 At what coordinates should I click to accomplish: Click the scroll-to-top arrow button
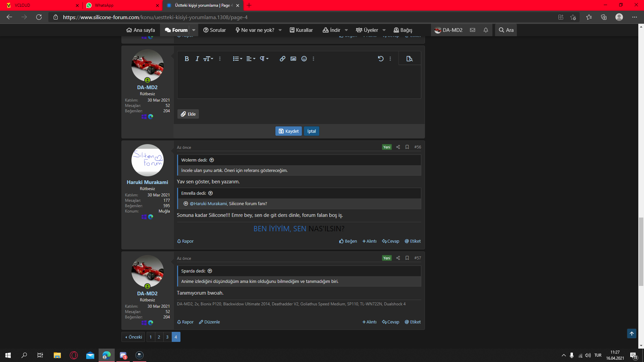pos(632,334)
